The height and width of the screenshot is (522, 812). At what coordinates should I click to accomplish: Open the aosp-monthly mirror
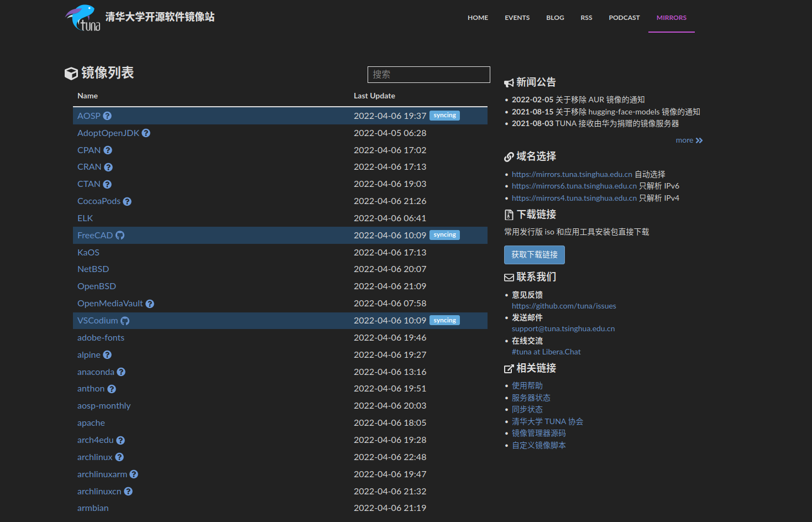(104, 406)
